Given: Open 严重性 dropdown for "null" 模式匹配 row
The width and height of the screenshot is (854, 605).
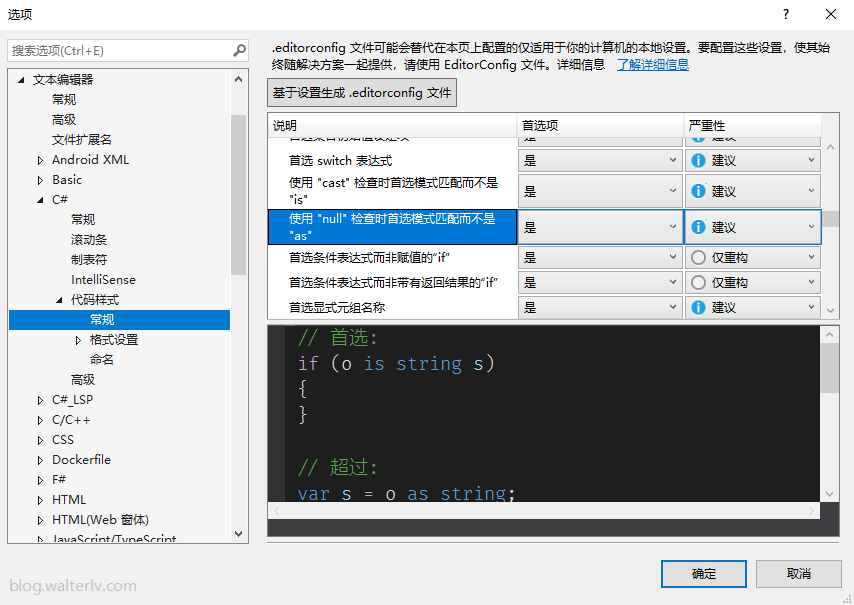Looking at the screenshot, I should click(x=753, y=227).
